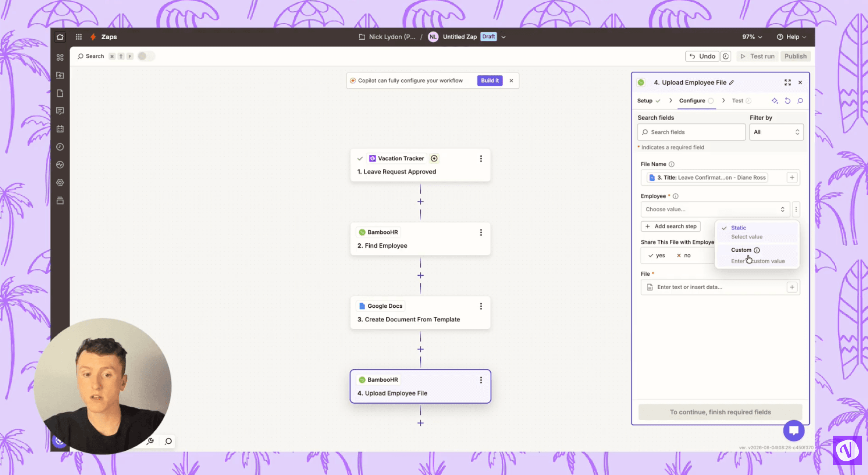Rename step with the pencil icon
The width and height of the screenshot is (868, 475).
tap(732, 82)
